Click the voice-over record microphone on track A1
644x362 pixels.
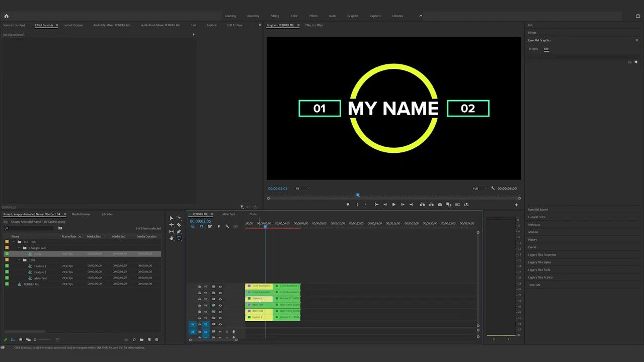(233, 332)
